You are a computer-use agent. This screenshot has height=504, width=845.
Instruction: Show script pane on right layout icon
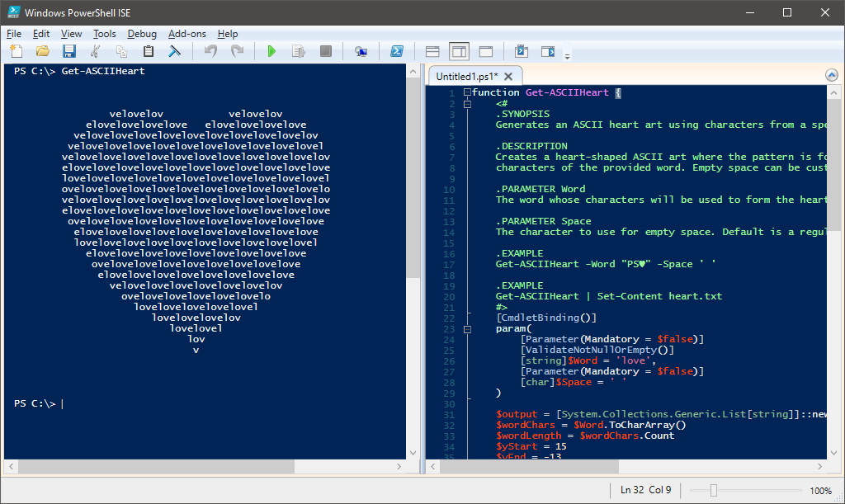pos(459,51)
